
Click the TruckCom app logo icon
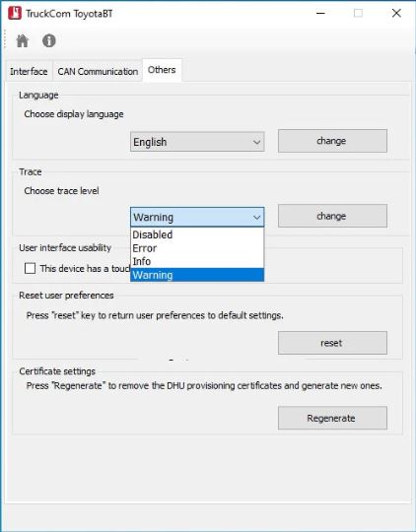coord(15,13)
